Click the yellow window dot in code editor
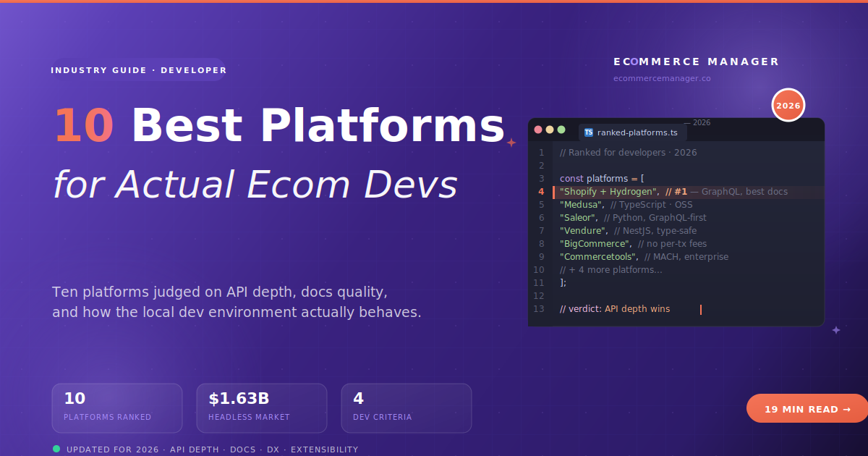This screenshot has width=868, height=456. (550, 130)
